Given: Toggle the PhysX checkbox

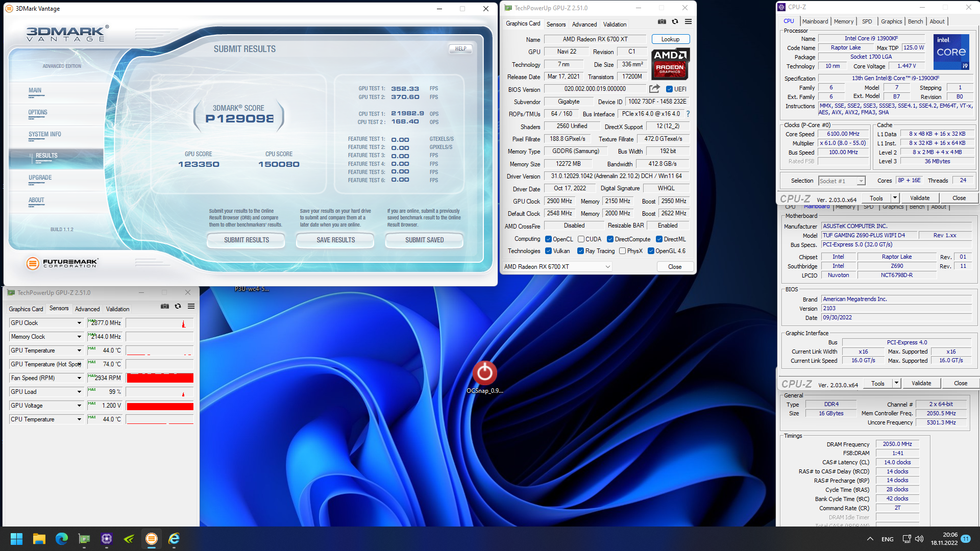Looking at the screenshot, I should pyautogui.click(x=622, y=251).
